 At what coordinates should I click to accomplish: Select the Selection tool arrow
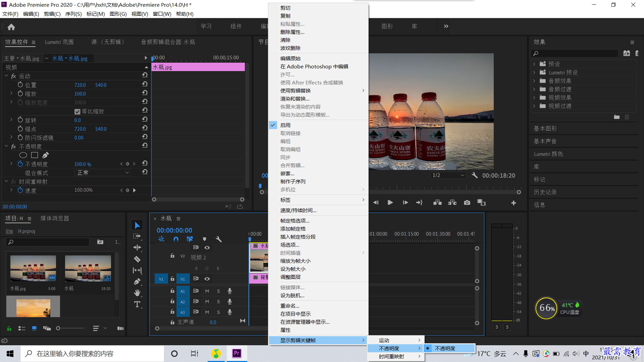click(137, 225)
